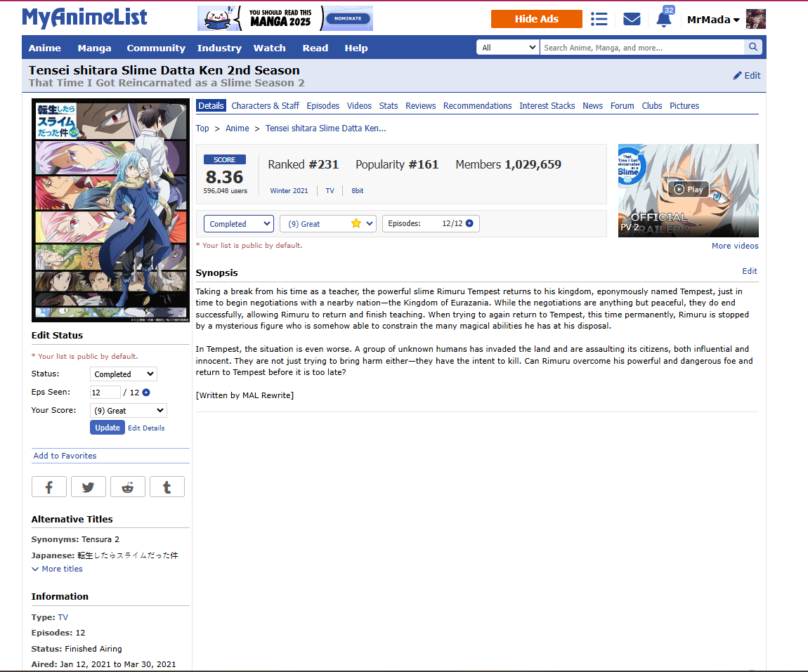Open the Anime nav menu
The height and width of the screenshot is (672, 808).
tap(45, 48)
